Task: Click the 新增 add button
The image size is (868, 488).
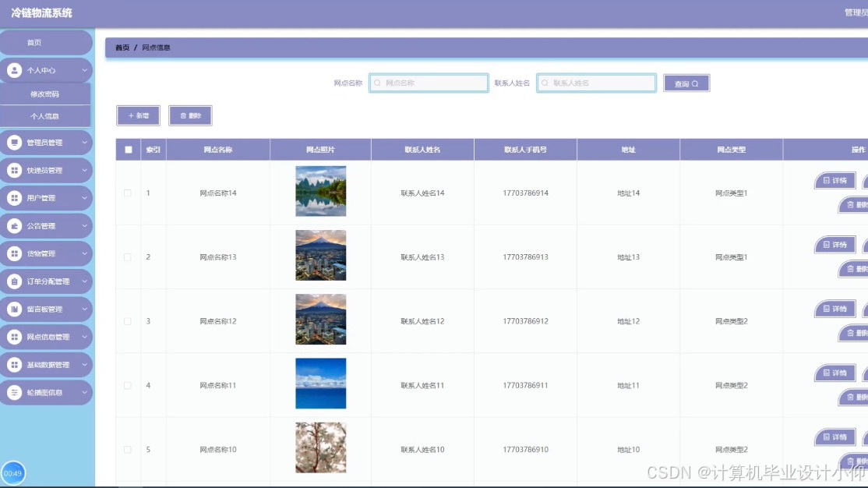Action: (139, 116)
